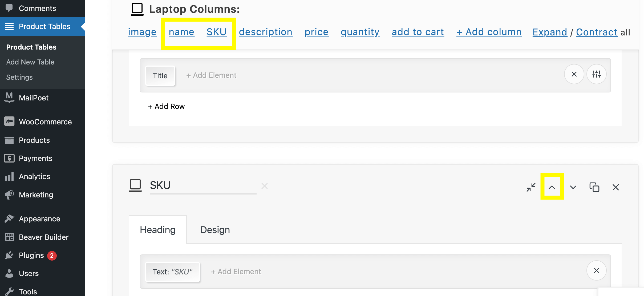Duplicate the SKU column
644x296 pixels.
[594, 187]
